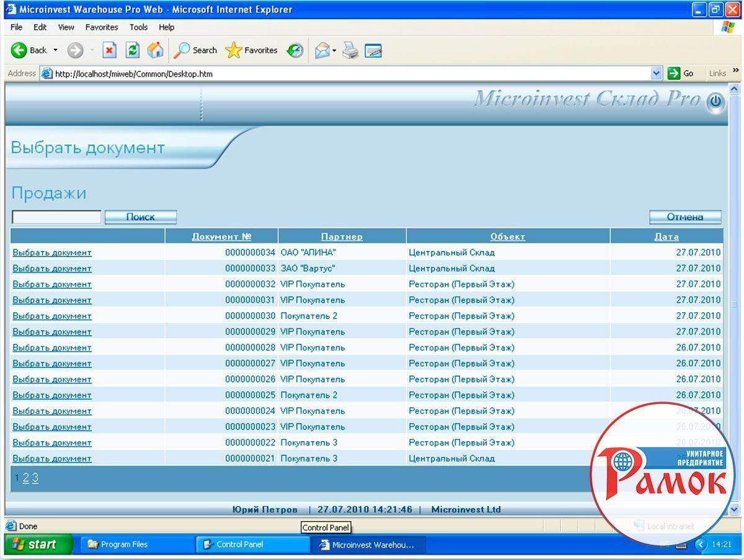The image size is (744, 560).
Task: Expand the Mail button dropdown arrow
Action: point(334,50)
